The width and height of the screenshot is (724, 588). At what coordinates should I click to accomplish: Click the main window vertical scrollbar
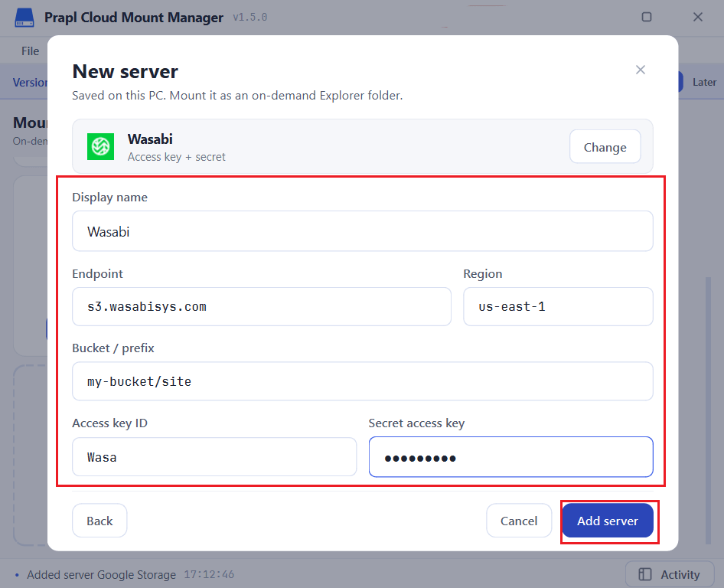(x=708, y=410)
